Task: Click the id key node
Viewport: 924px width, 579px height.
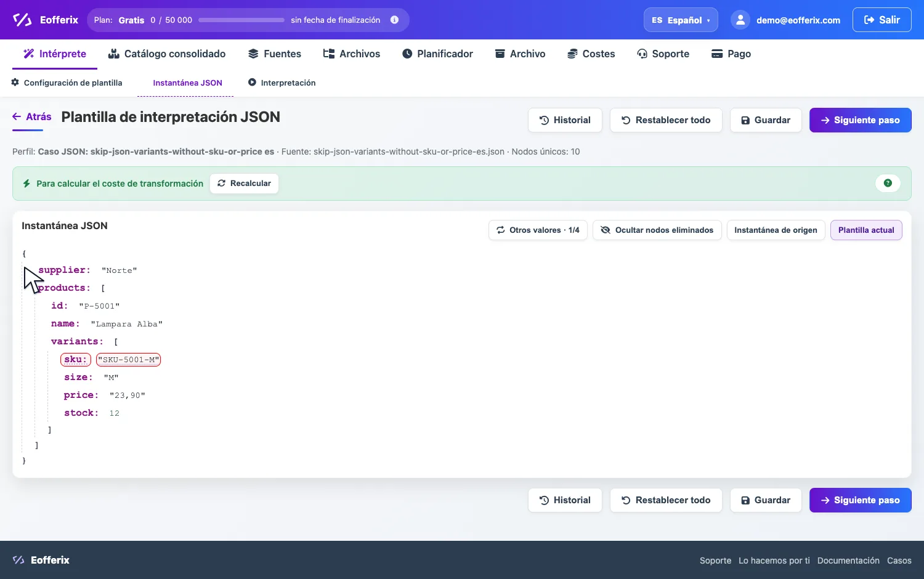Action: (60, 306)
